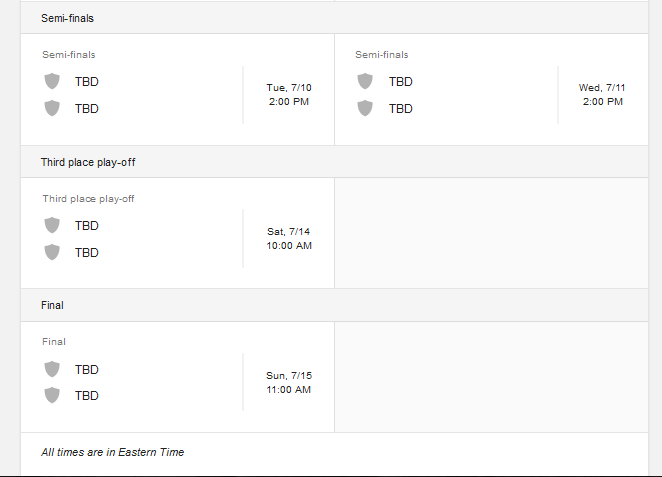Viewport: 662px width, 477px height.
Task: Open the Sun, 7/15 11:00 AM match time
Action: (290, 382)
